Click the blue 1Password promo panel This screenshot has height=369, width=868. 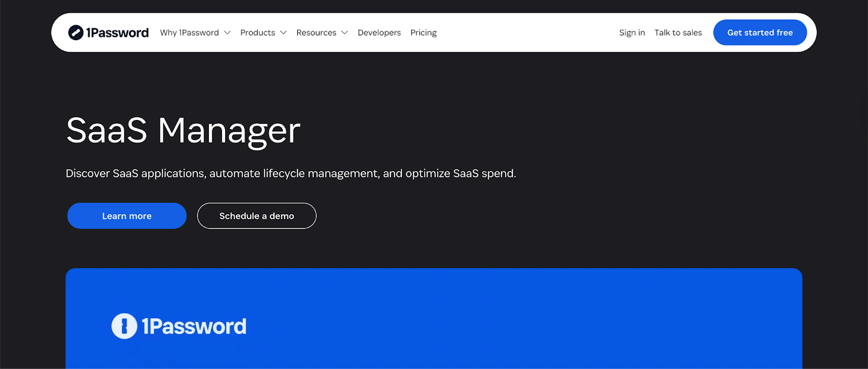pos(434,319)
